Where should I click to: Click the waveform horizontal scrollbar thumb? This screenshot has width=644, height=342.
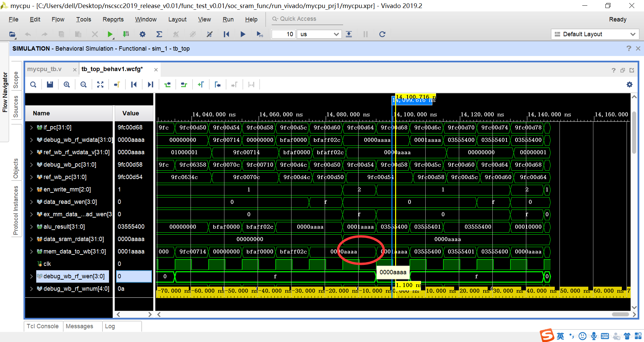[x=620, y=315]
